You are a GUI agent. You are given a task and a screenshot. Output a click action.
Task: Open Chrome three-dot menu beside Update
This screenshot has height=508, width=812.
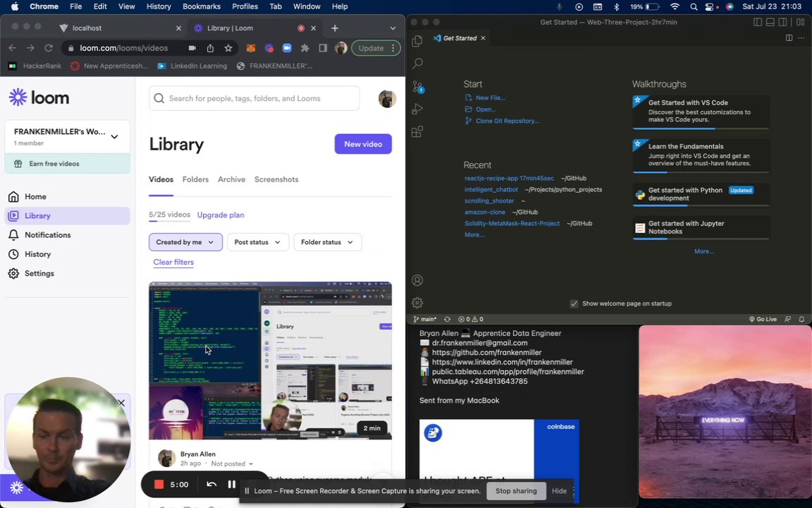coord(393,48)
